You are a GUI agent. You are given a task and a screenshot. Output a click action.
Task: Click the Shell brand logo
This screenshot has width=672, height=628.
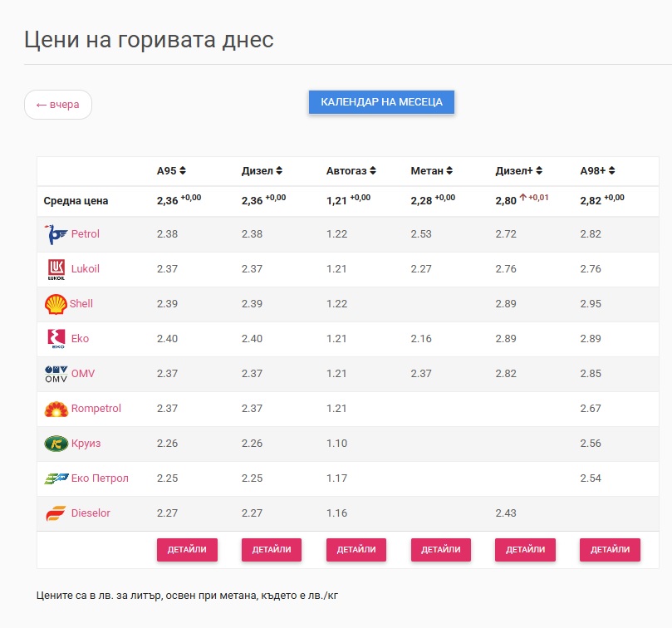point(56,304)
